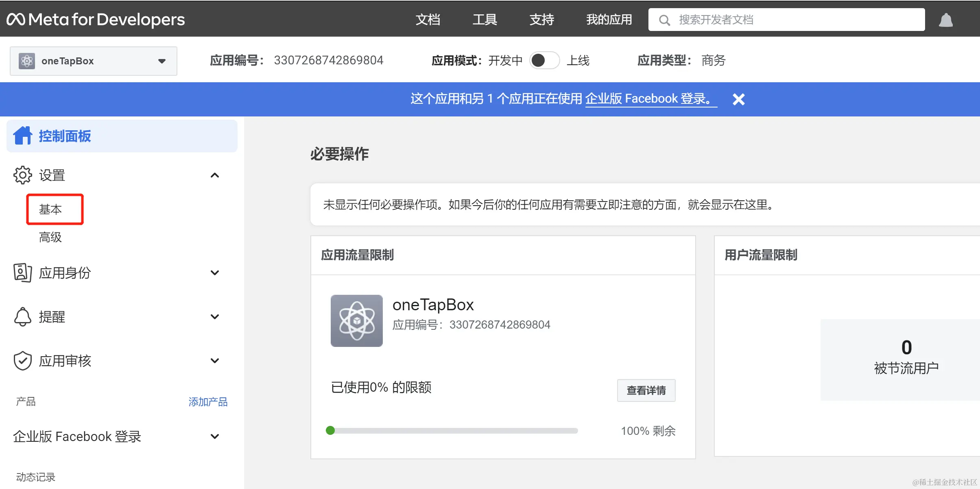Open 我的应用 in top navigation

(609, 19)
